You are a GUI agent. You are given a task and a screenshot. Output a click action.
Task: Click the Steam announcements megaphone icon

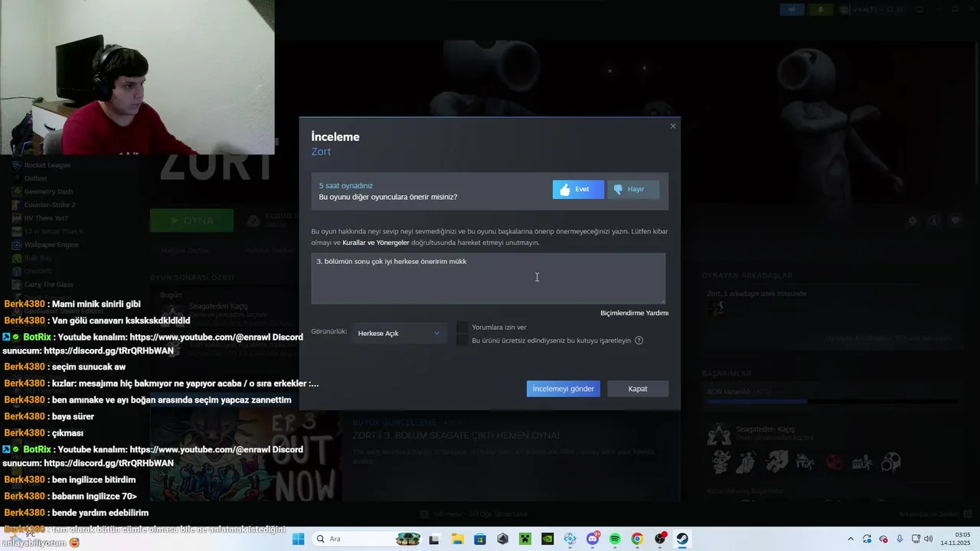(792, 9)
